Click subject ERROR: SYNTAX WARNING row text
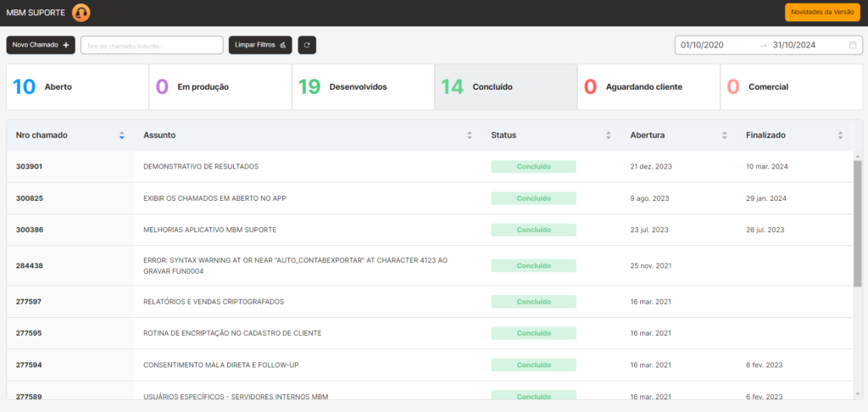This screenshot has width=868, height=412. (296, 266)
